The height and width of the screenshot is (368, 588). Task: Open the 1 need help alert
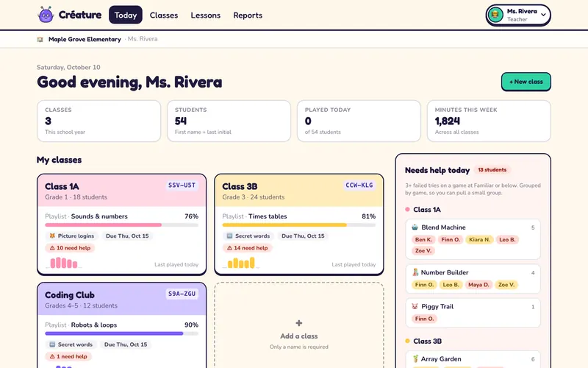click(68, 356)
